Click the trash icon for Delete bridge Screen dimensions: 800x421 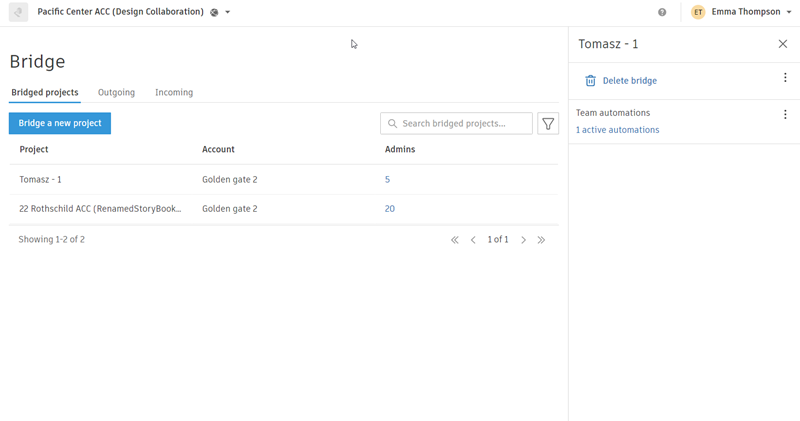590,81
